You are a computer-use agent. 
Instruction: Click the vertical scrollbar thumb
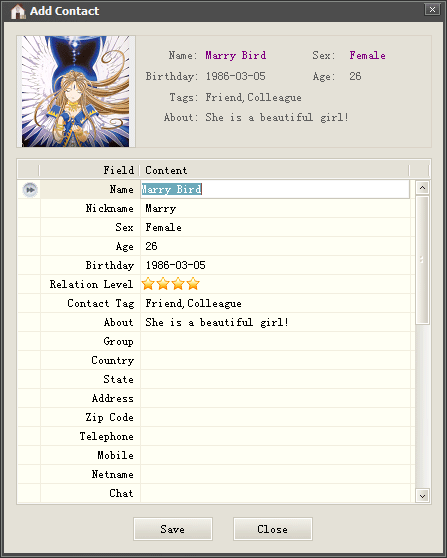422,260
